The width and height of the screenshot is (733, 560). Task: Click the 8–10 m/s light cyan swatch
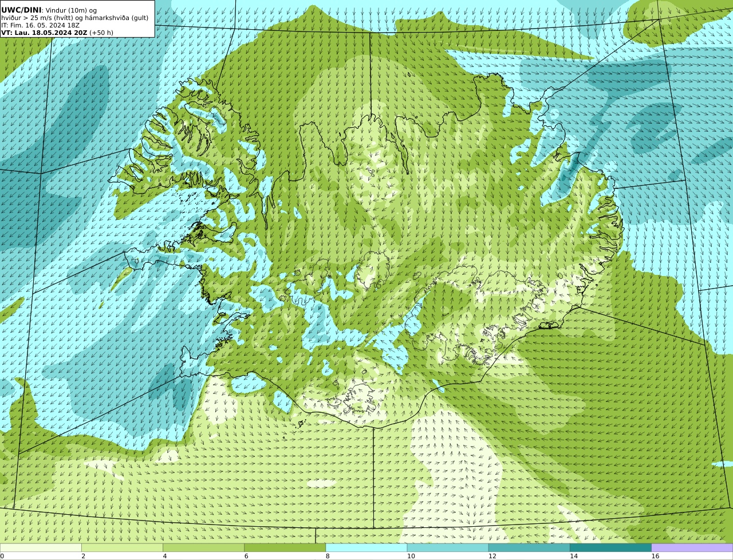click(x=366, y=547)
